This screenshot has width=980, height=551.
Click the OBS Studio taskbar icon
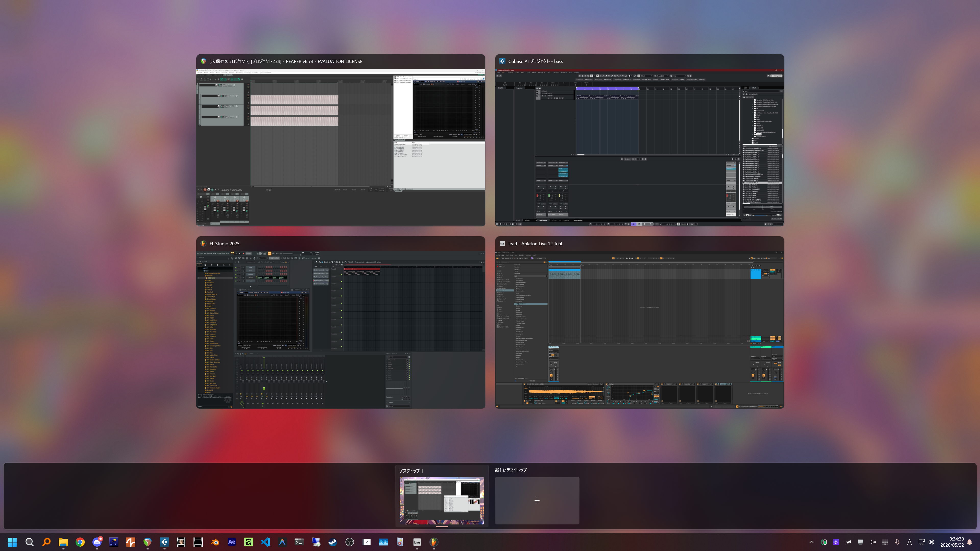coord(350,542)
